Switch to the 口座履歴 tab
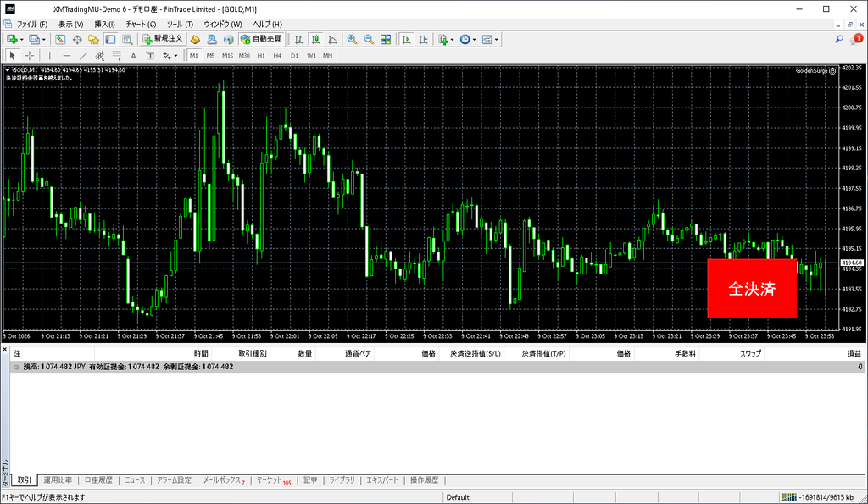 tap(98, 480)
